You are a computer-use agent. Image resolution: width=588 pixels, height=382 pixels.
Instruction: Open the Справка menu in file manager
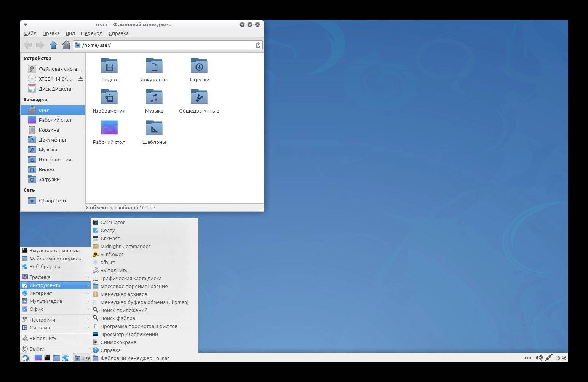[x=118, y=33]
